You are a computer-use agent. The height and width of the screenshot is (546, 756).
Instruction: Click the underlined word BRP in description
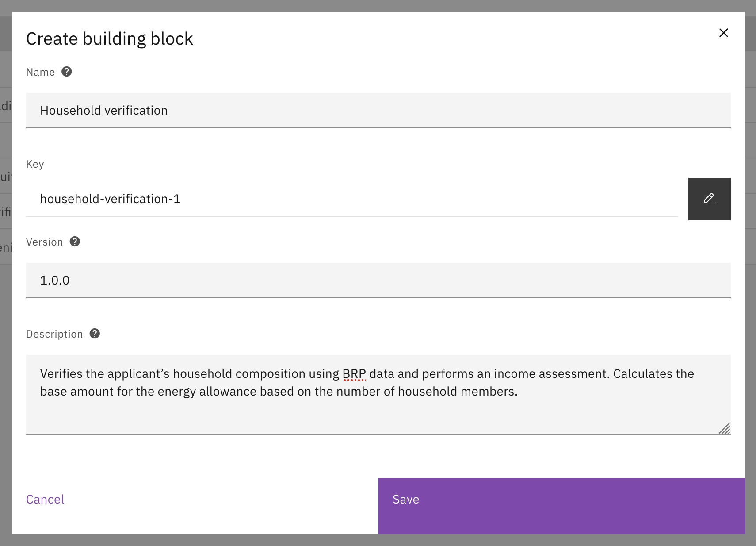tap(354, 374)
